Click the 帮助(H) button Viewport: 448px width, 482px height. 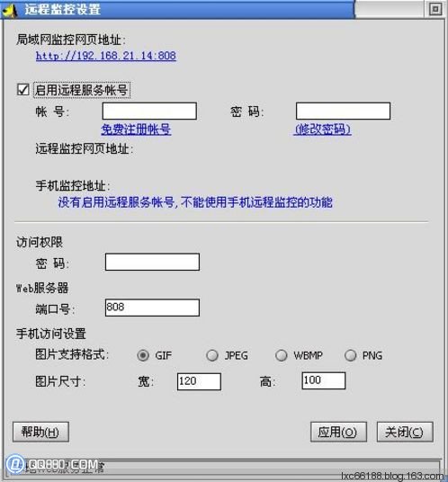(x=40, y=432)
